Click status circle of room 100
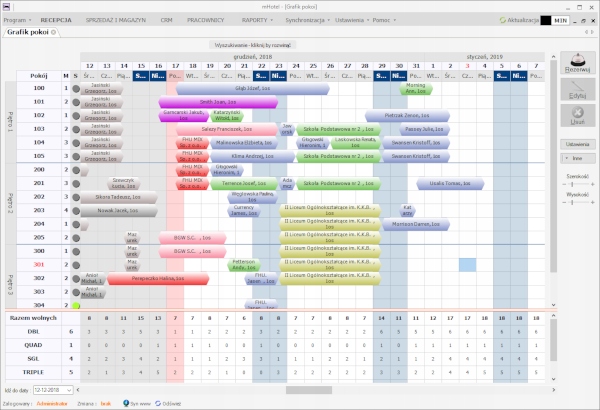This screenshot has height=410, width=600. pos(76,89)
